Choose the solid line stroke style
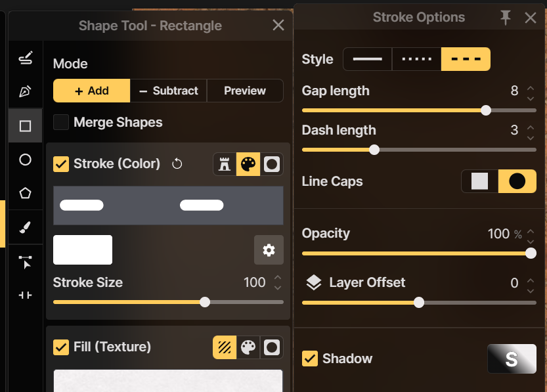Image resolution: width=547 pixels, height=392 pixels. [x=368, y=59]
